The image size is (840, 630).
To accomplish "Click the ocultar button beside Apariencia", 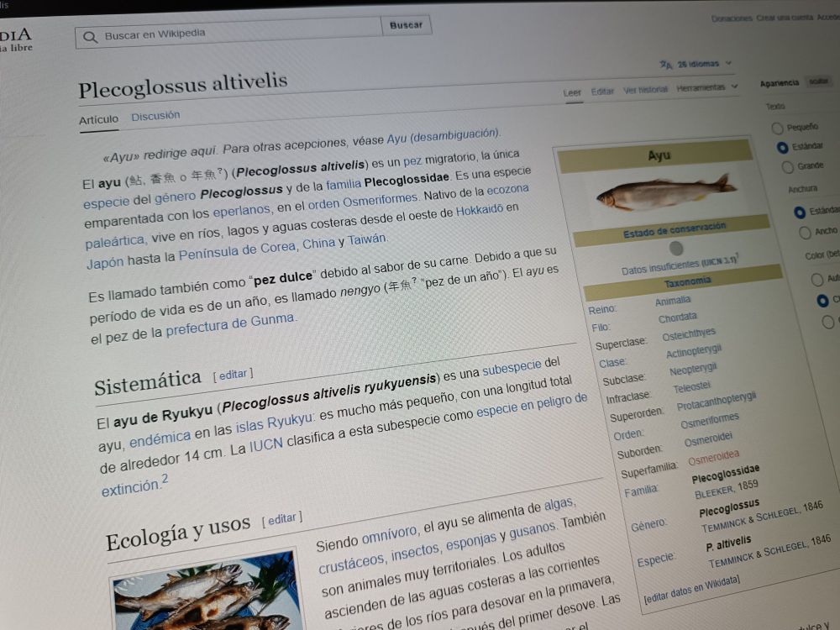I will pyautogui.click(x=818, y=81).
